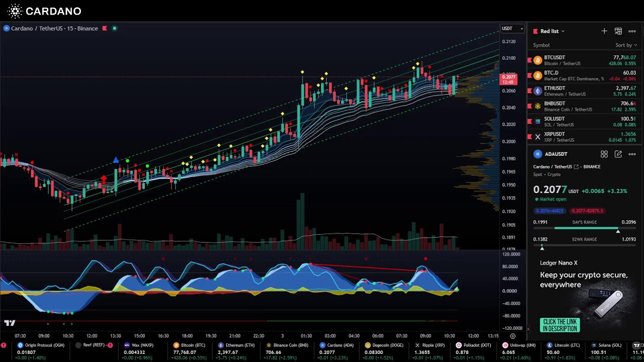Open the ADAUSDT note edit icon
The image size is (644, 362).
pos(618,154)
